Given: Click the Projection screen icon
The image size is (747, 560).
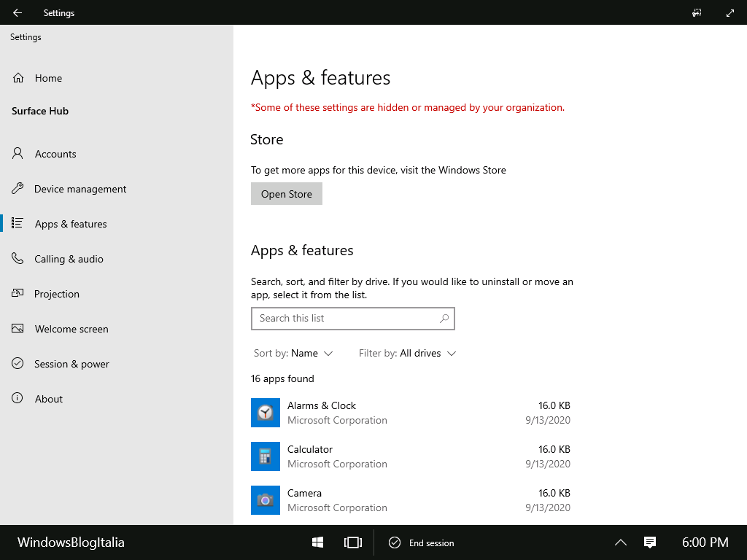Looking at the screenshot, I should [18, 293].
